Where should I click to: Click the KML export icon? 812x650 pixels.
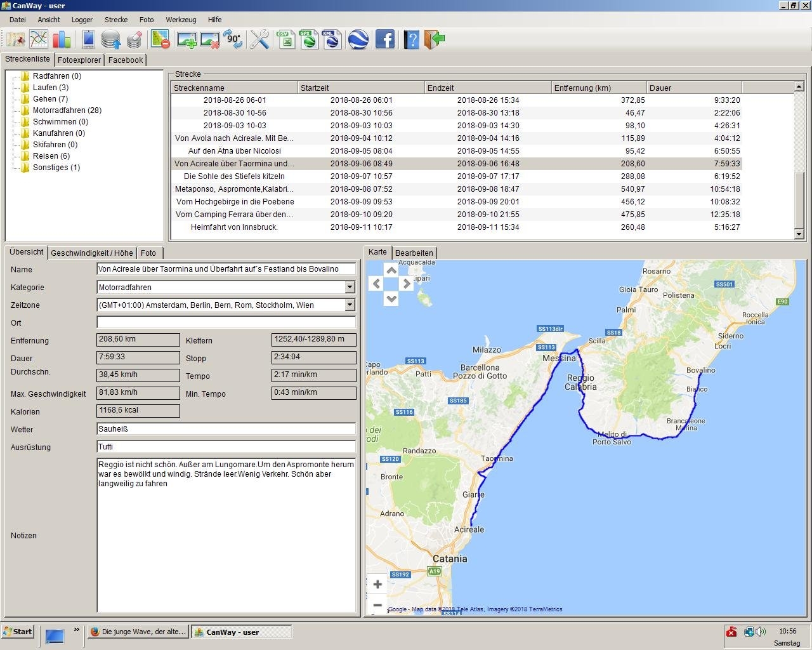pos(332,39)
